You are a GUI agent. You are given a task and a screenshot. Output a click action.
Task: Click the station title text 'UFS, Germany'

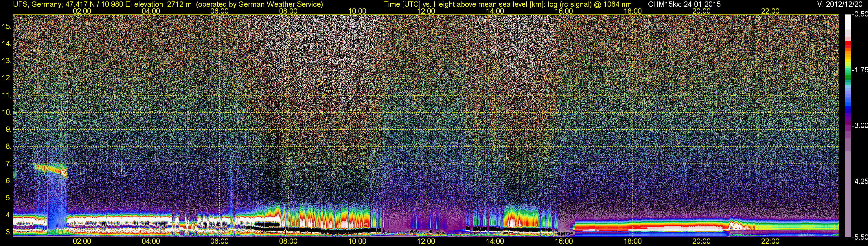[37, 4]
